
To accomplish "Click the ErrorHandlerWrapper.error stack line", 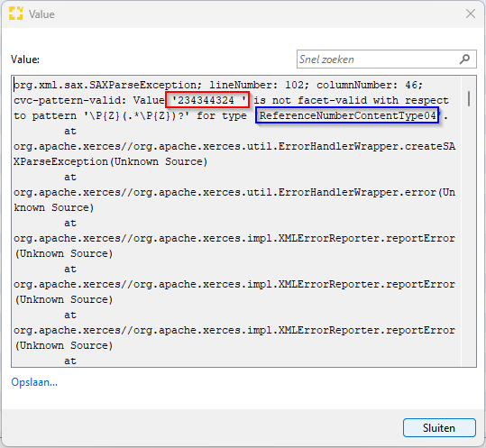I will 234,192.
